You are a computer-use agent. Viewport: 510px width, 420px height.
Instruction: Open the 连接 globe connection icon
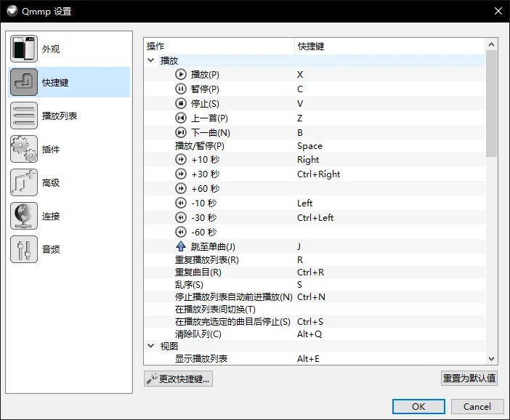(x=24, y=216)
